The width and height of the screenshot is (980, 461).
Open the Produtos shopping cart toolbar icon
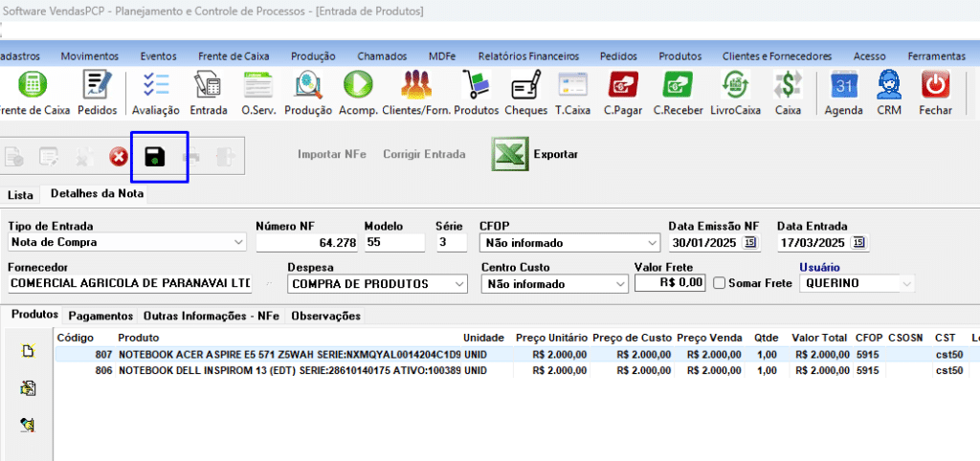(476, 93)
